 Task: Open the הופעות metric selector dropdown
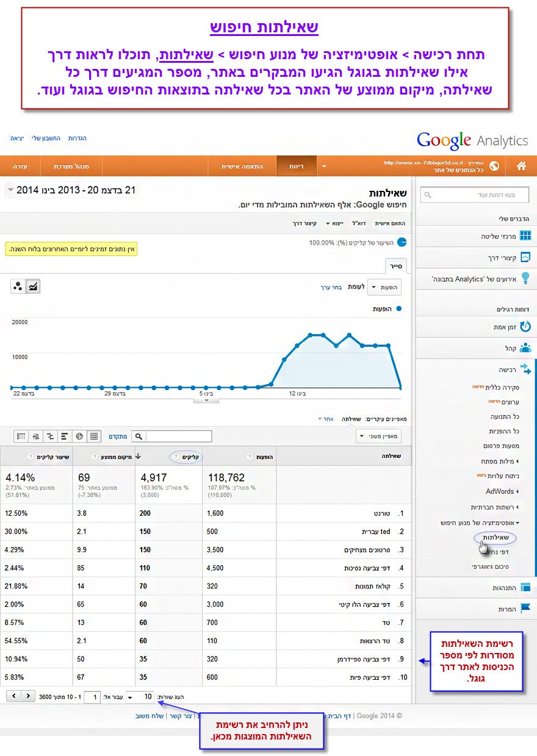coord(384,287)
